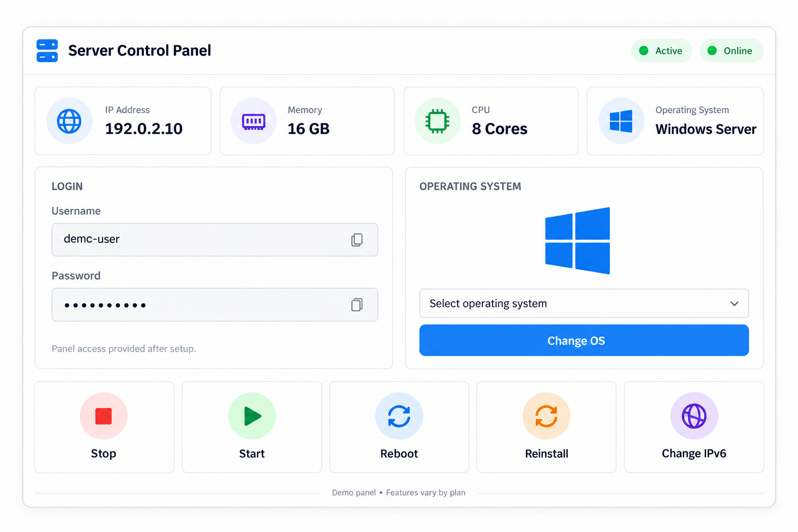
Task: Click the chevron arrow in OS dropdown
Action: 734,303
